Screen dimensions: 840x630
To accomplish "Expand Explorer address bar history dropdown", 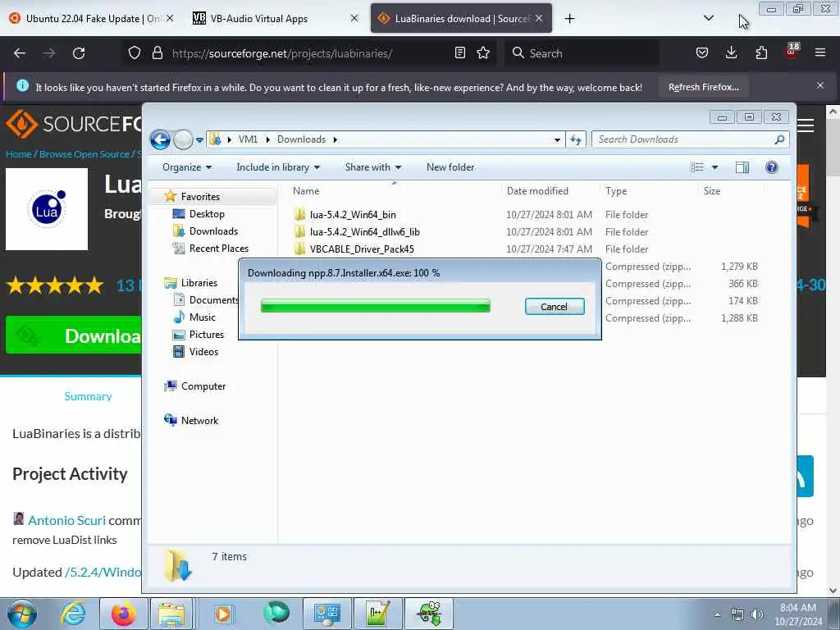I will pos(557,139).
